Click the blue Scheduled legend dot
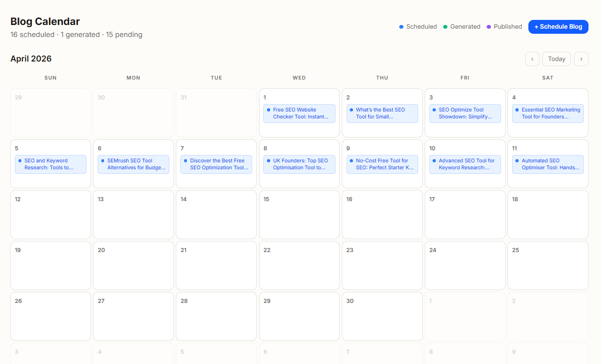 click(401, 26)
